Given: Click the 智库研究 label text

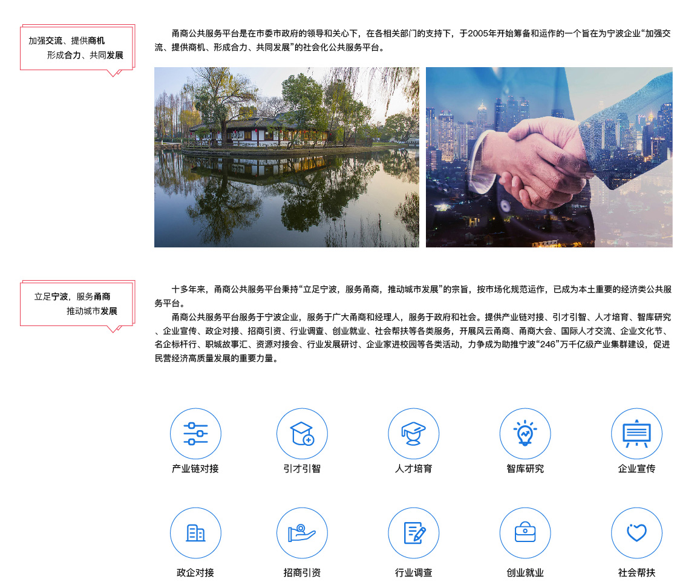Looking at the screenshot, I should tap(525, 468).
